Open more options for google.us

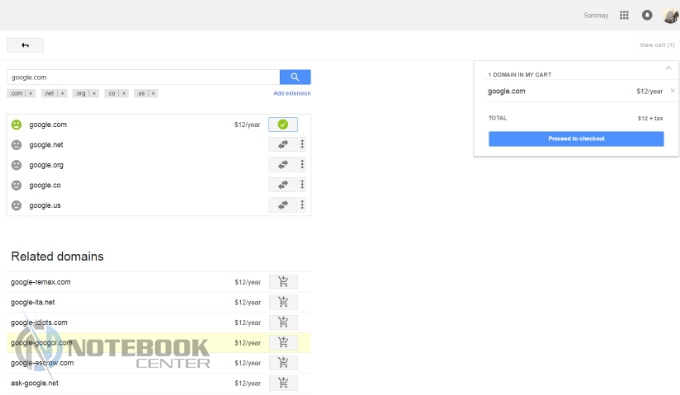click(x=302, y=205)
